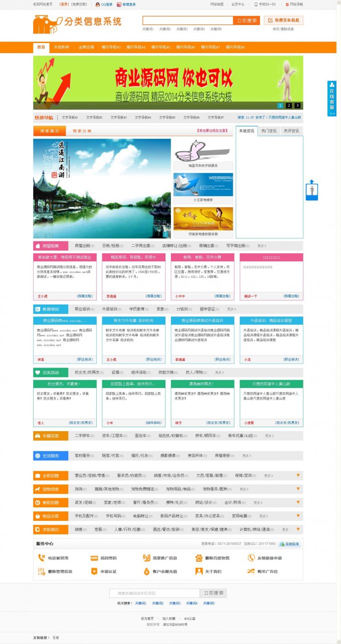341x644 pixels.
Task: Click the top search keyword input field
Action: 188,21
